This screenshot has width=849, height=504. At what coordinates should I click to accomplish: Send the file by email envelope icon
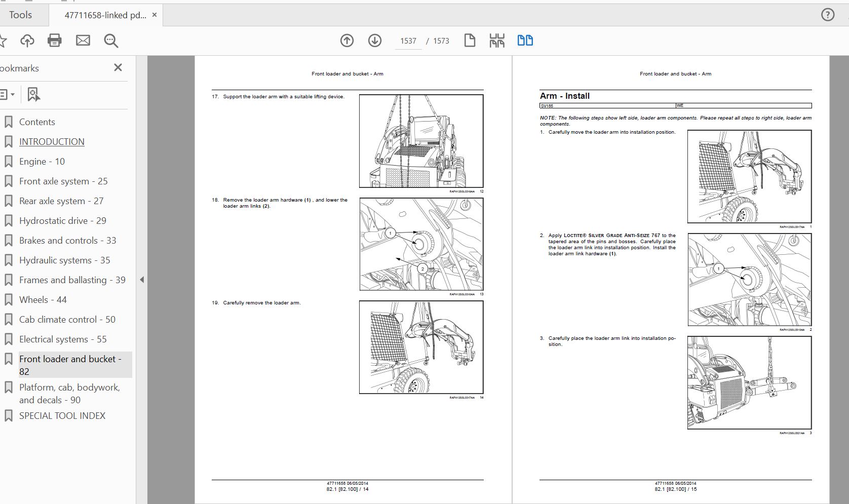83,41
